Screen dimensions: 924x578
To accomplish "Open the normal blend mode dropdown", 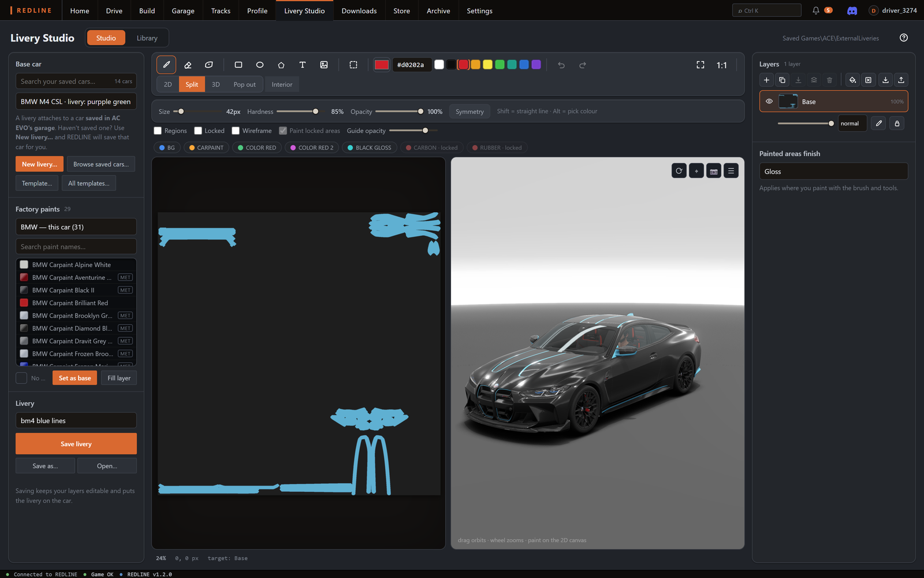I will [852, 123].
